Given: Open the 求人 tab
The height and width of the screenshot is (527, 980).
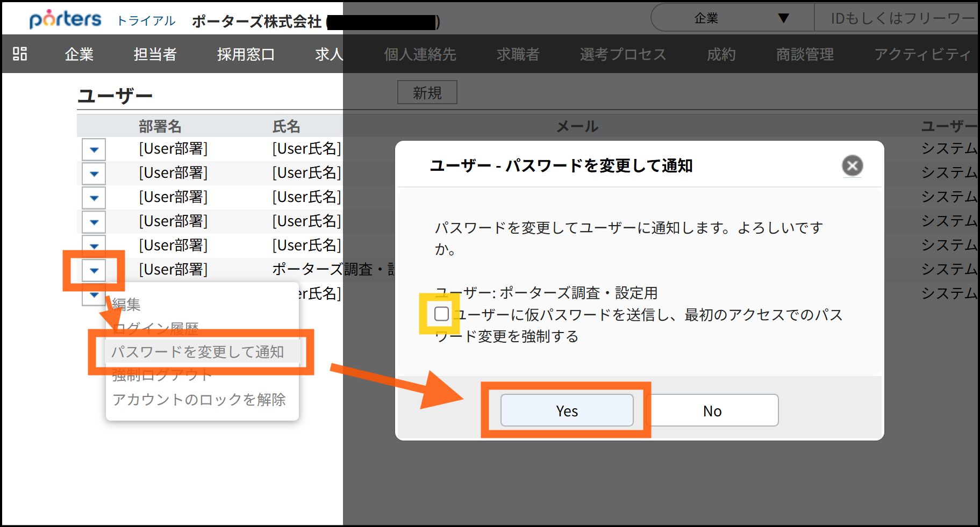Looking at the screenshot, I should (x=329, y=54).
